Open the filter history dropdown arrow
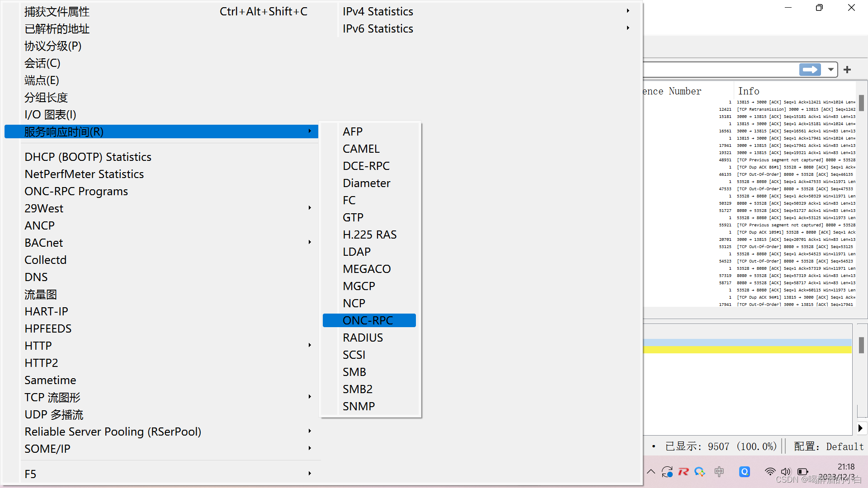The width and height of the screenshot is (868, 488). pos(830,70)
